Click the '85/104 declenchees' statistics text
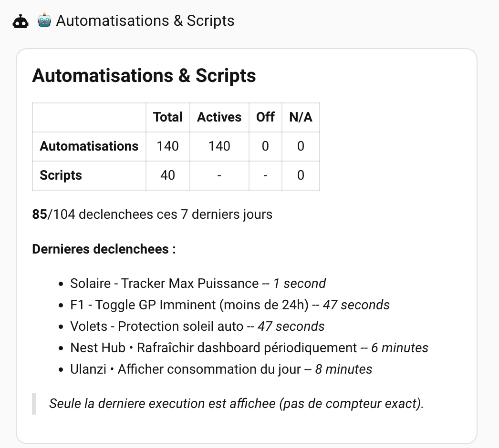499x448 pixels. (x=152, y=214)
